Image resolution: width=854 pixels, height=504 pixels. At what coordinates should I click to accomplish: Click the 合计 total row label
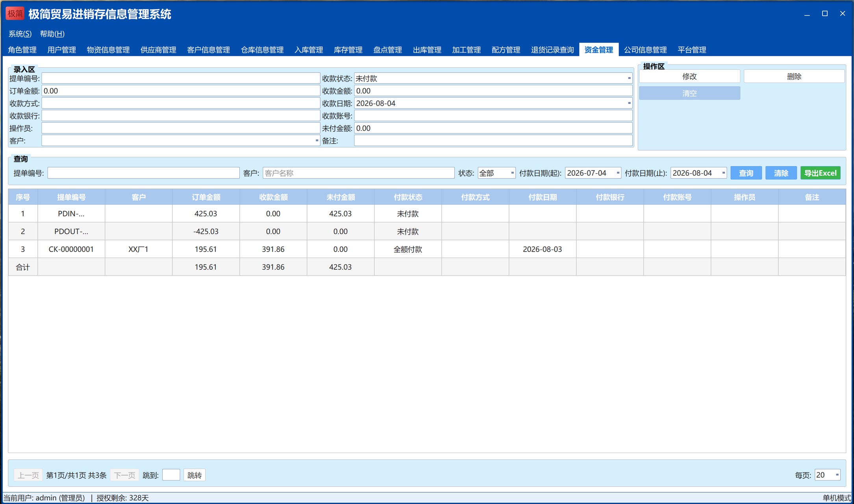pyautogui.click(x=23, y=267)
